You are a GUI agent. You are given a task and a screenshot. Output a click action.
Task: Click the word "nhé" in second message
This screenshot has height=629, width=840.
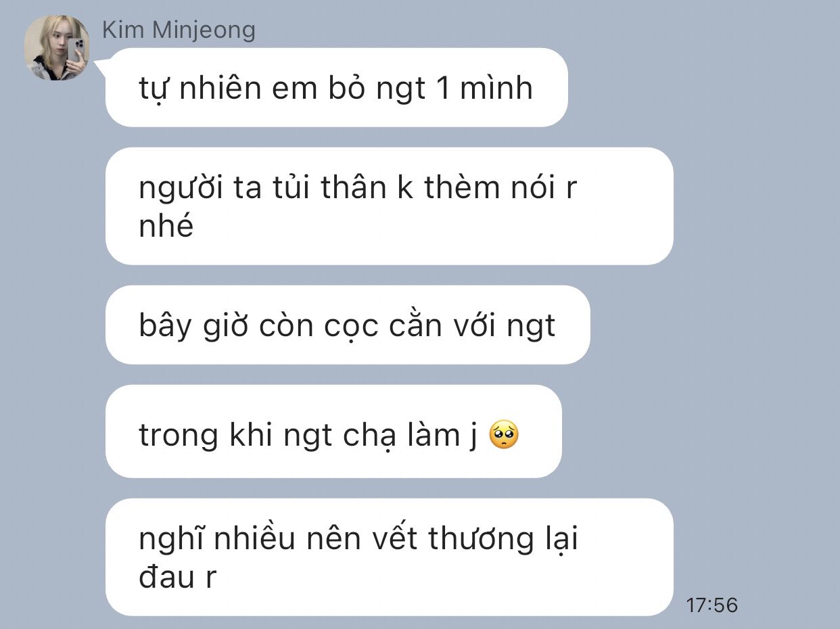pos(166,225)
